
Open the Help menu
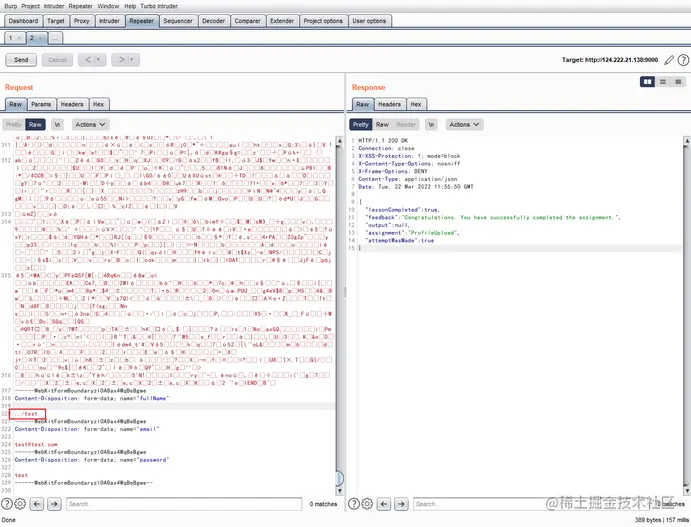pos(130,6)
